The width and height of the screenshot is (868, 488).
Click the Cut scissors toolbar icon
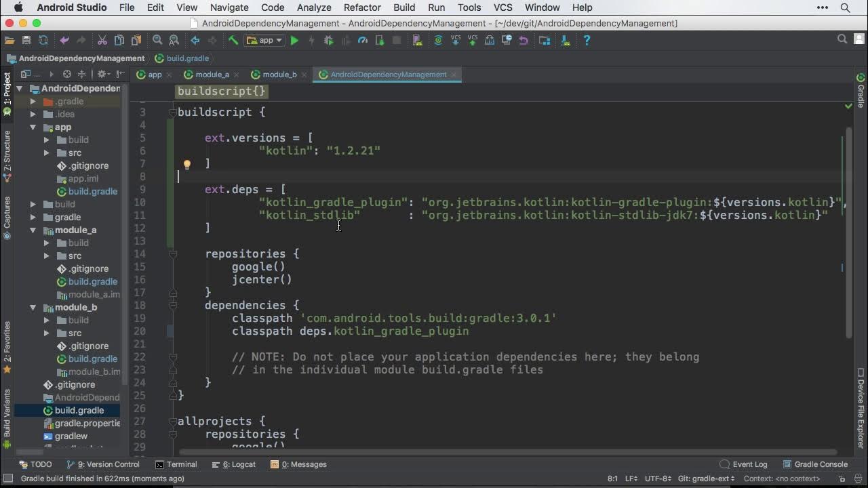pyautogui.click(x=102, y=41)
